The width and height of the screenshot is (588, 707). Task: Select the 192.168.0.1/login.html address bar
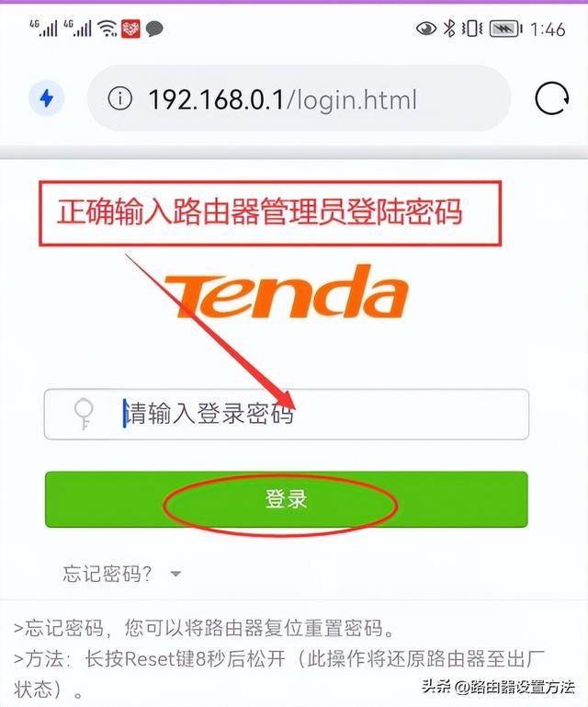[x=300, y=98]
